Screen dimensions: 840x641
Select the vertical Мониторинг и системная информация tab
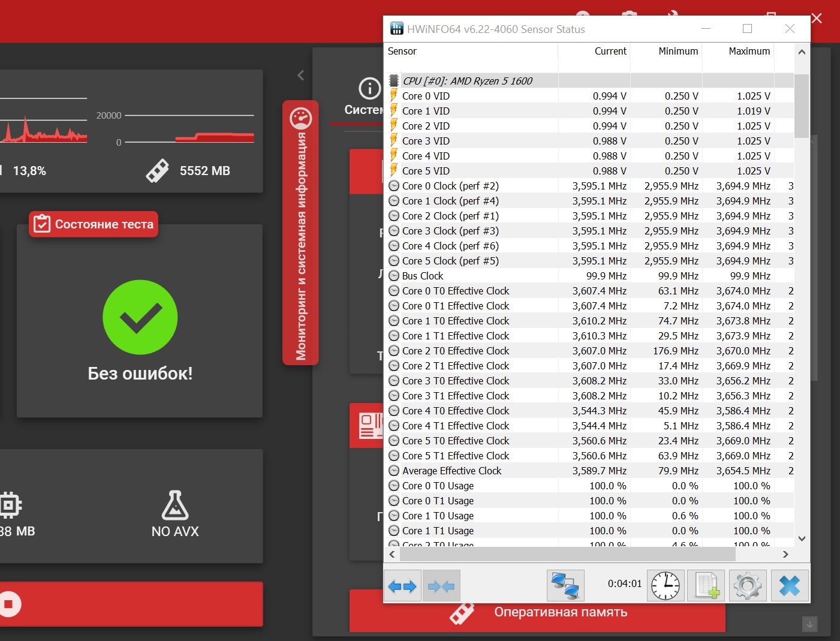coord(300,233)
